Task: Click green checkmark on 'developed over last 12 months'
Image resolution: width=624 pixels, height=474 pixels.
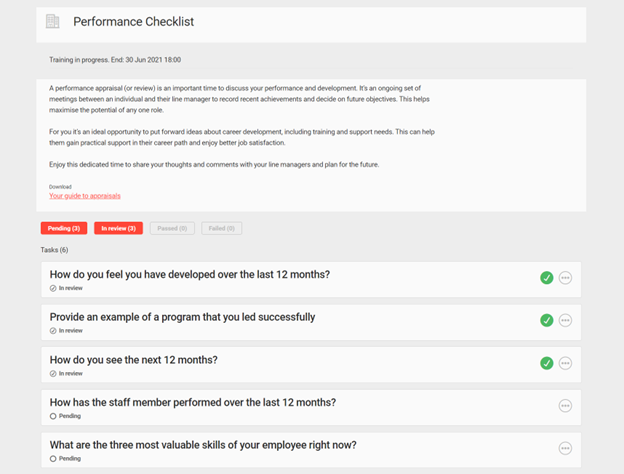Action: [x=546, y=278]
